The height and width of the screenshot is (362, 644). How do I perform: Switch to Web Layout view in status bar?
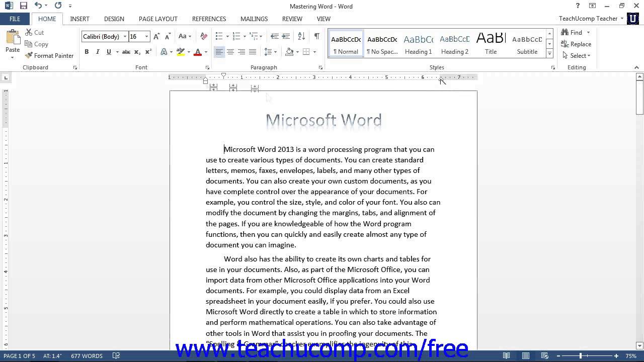pyautogui.click(x=545, y=356)
